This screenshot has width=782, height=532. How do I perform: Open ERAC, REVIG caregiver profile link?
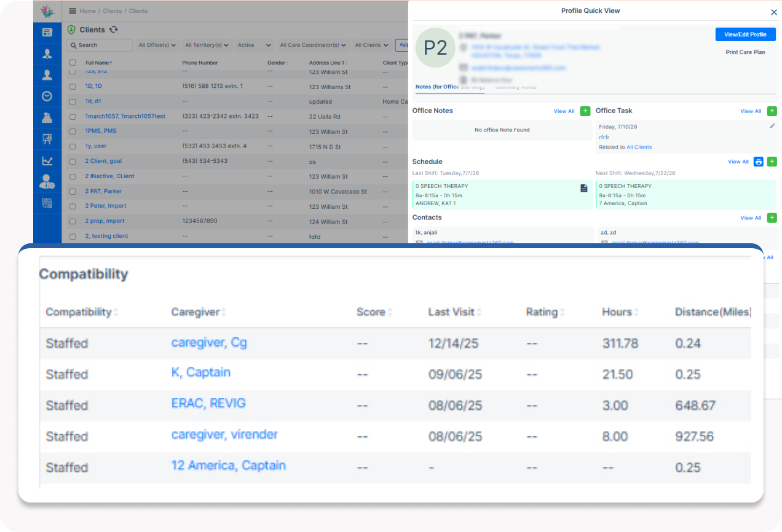[208, 404]
